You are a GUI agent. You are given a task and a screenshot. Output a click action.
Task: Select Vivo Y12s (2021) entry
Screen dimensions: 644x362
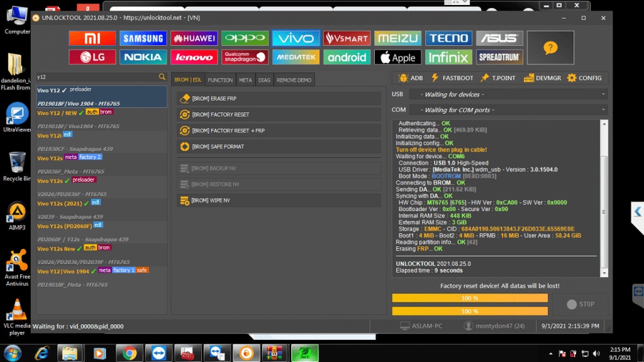(x=101, y=209)
